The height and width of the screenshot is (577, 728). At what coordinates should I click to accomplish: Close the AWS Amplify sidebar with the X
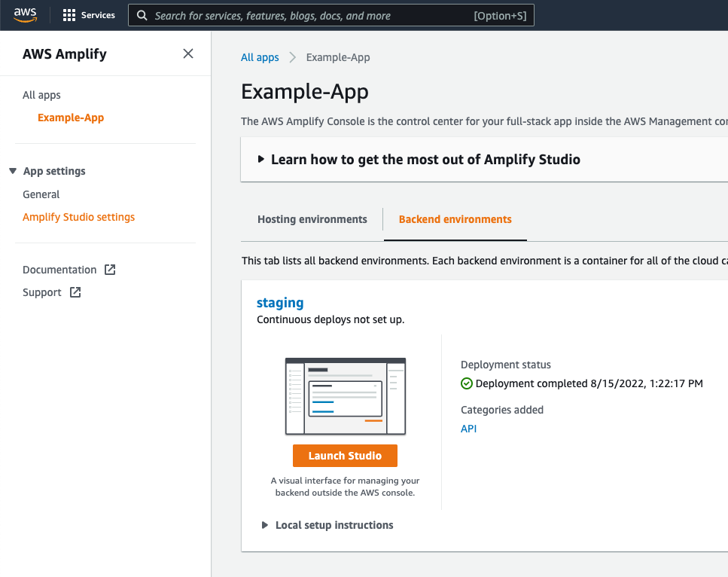click(x=187, y=53)
